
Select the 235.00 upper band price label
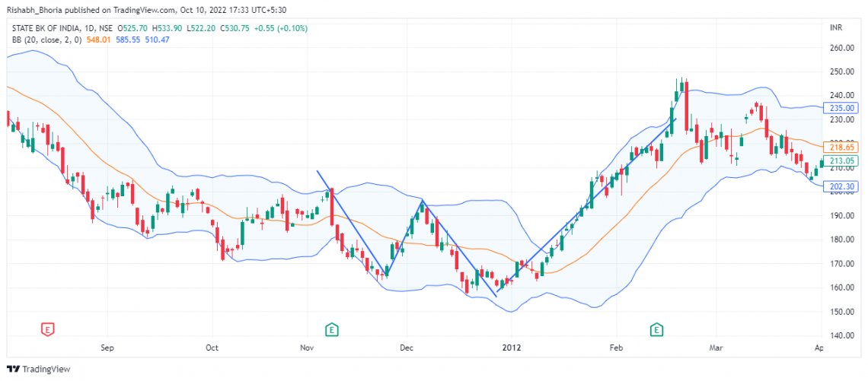click(x=841, y=108)
